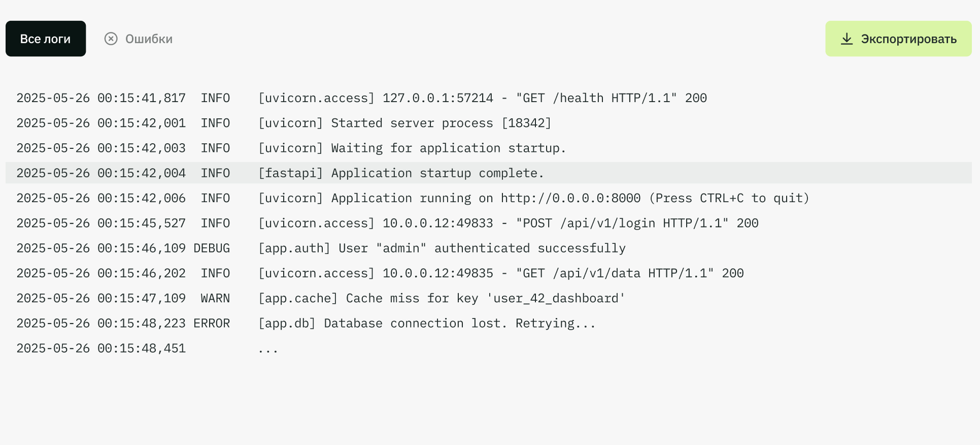Select the Started server process log line
Image resolution: width=980 pixels, height=445 pixels.
pos(489,123)
